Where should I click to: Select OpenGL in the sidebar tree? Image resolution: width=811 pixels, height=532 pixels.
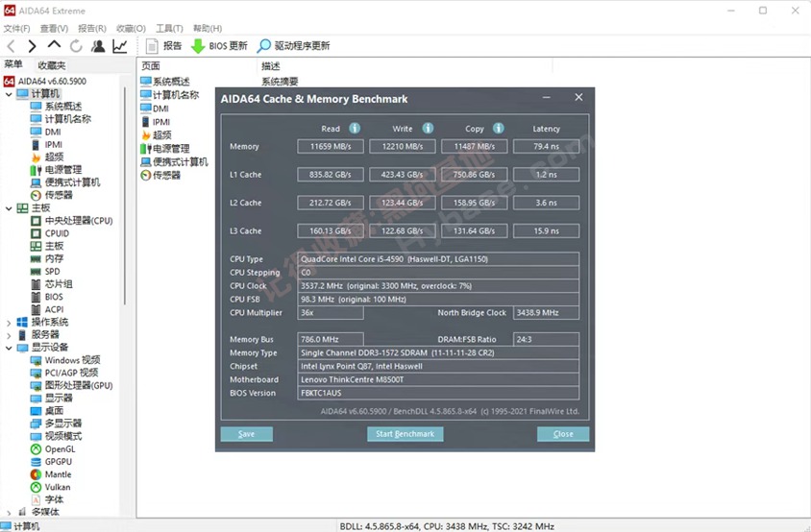click(x=60, y=449)
